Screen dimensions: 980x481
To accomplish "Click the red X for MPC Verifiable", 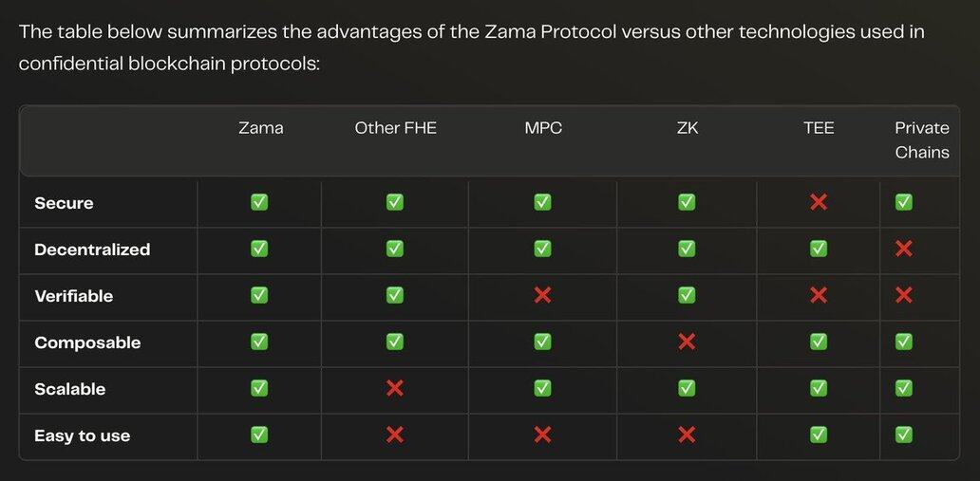I will (x=542, y=295).
